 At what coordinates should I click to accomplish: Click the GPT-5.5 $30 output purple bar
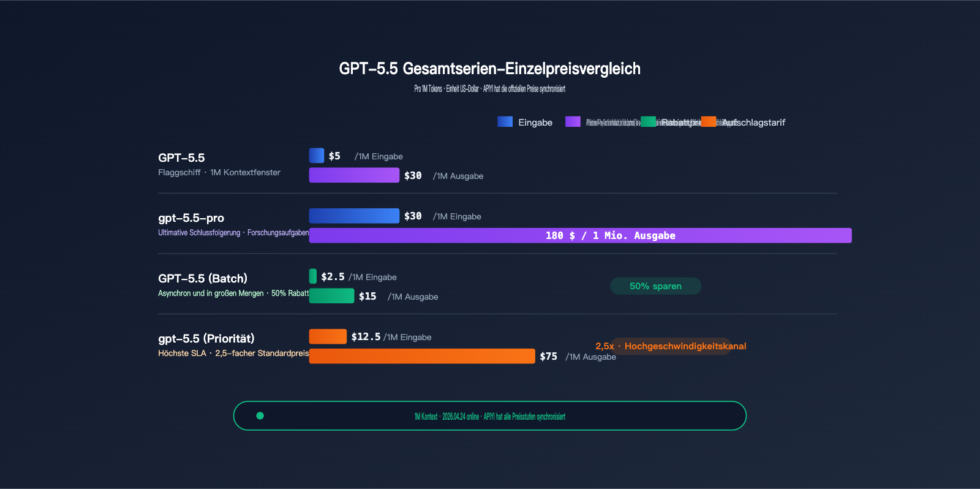354,175
